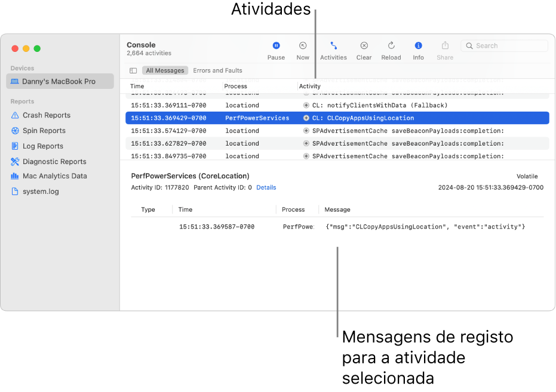Sort by the upper Time column
Screen dimensions: 556x392
point(137,86)
